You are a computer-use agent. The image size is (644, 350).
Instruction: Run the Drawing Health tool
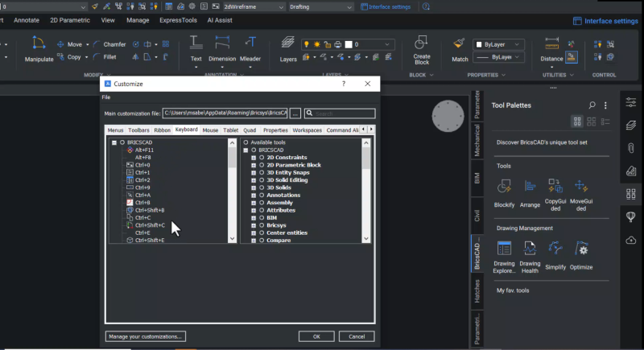click(530, 257)
